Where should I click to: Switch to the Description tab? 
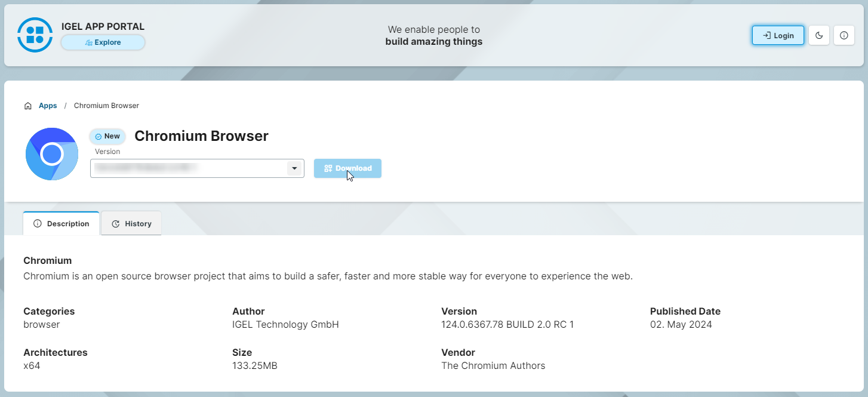click(61, 224)
